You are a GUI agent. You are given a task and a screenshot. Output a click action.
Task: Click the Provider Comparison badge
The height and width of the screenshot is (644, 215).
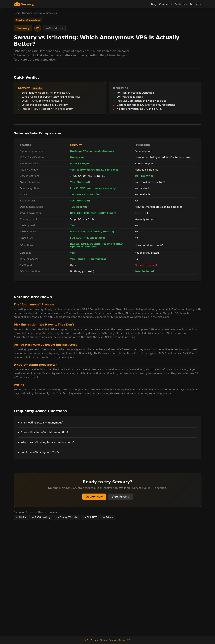[28, 20]
